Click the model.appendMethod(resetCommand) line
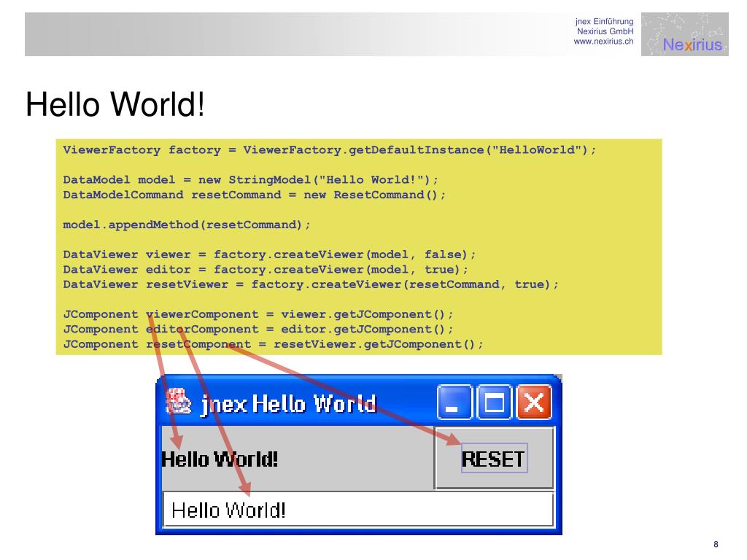Viewport: 747px width, 560px height. (187, 225)
